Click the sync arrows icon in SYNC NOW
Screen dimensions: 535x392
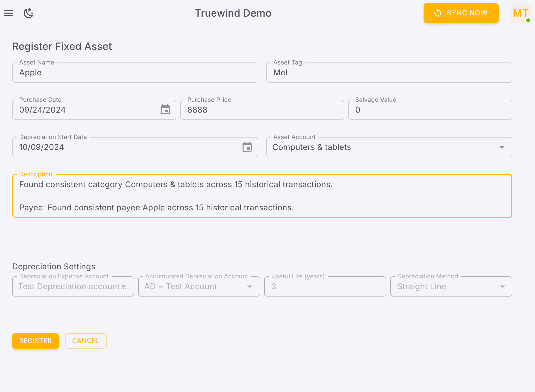pyautogui.click(x=438, y=13)
